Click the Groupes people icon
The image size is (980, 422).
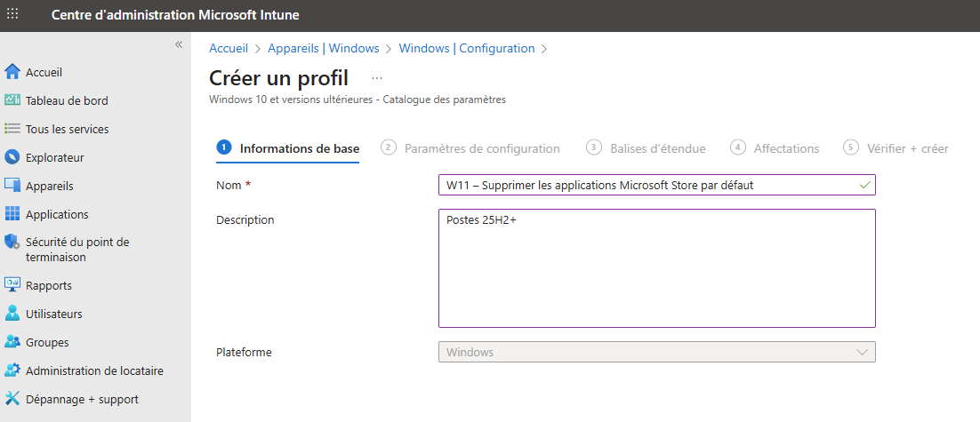pos(12,342)
